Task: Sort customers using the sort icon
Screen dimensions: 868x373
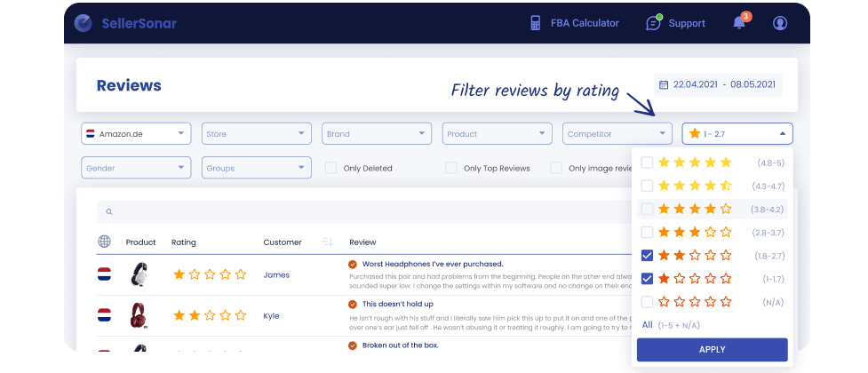Action: [326, 242]
